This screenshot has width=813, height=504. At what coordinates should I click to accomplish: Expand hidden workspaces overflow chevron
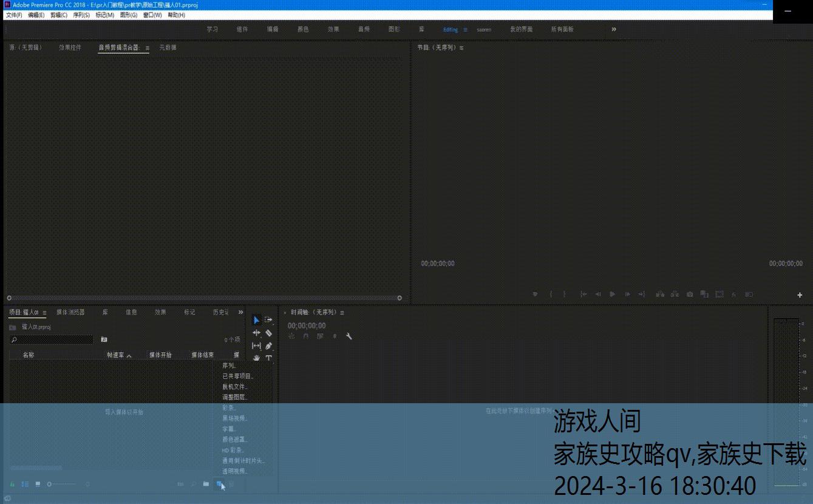[x=614, y=29]
